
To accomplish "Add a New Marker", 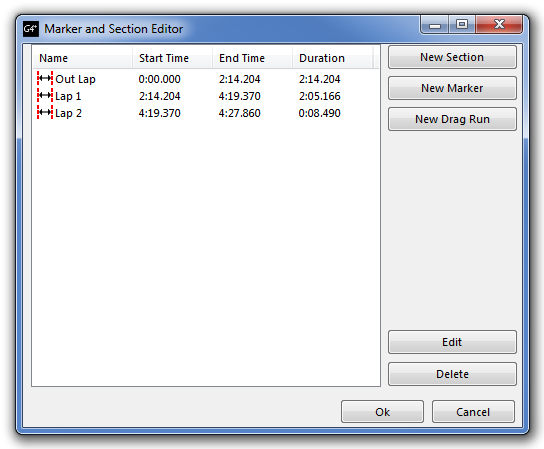I will (x=452, y=88).
